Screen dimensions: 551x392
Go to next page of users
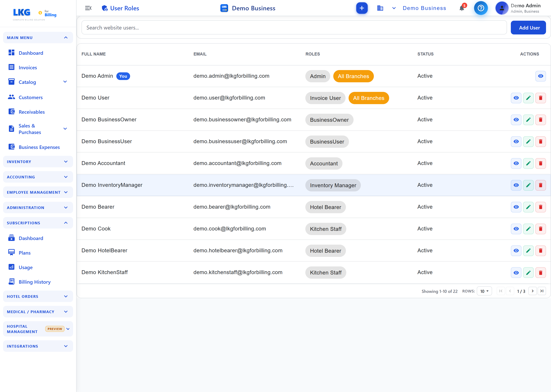[x=532, y=291]
